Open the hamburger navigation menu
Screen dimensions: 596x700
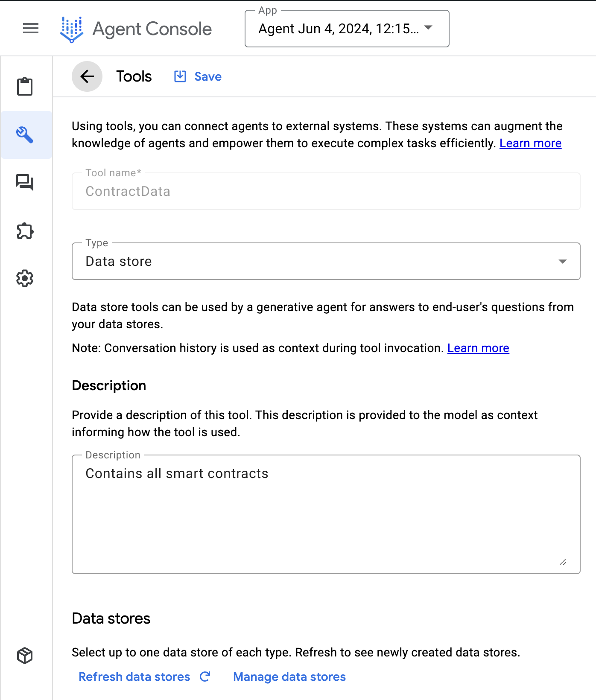[31, 29]
